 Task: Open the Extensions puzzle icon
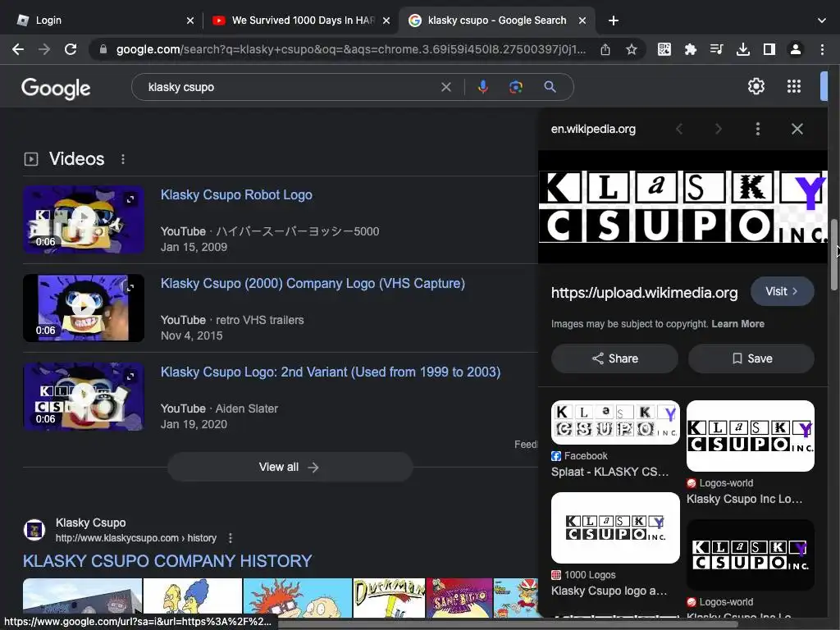pos(691,50)
